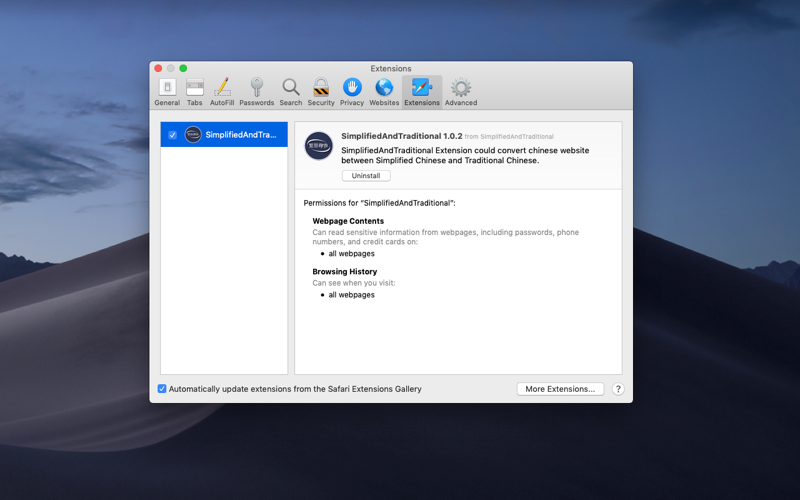The width and height of the screenshot is (800, 500).
Task: Close the Extensions preferences window
Action: tap(158, 68)
